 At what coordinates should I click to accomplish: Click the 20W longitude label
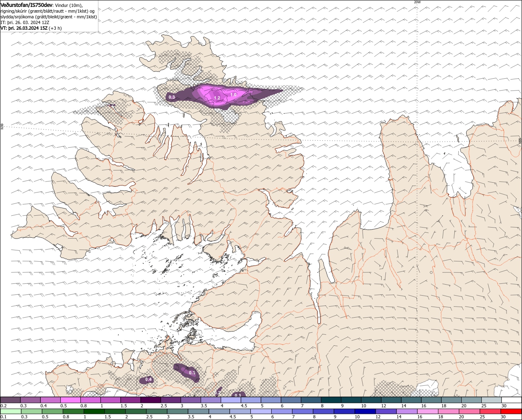pyautogui.click(x=417, y=2)
